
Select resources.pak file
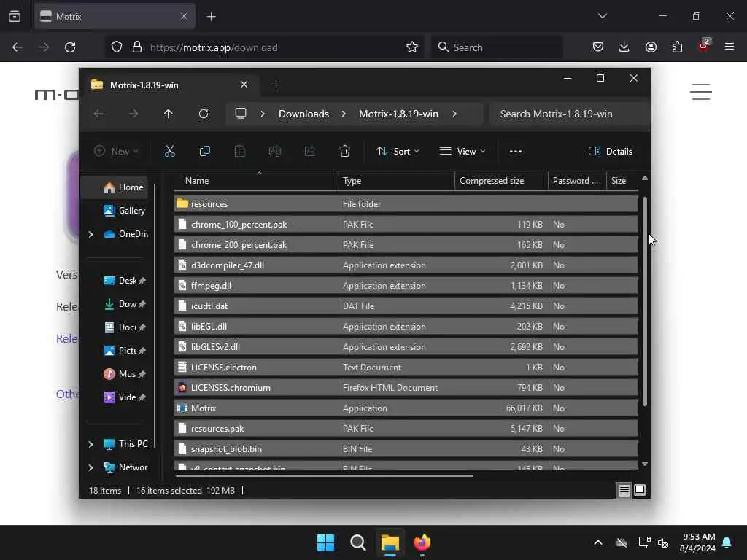click(x=406, y=429)
